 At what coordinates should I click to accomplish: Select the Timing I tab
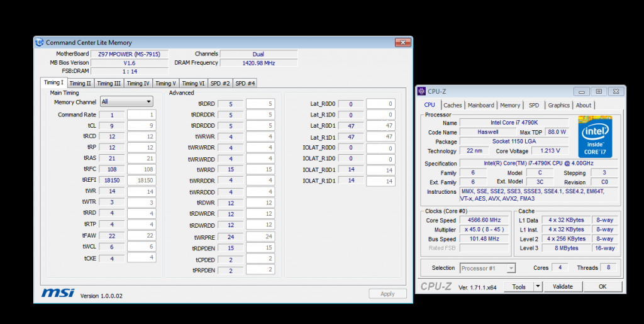(54, 82)
